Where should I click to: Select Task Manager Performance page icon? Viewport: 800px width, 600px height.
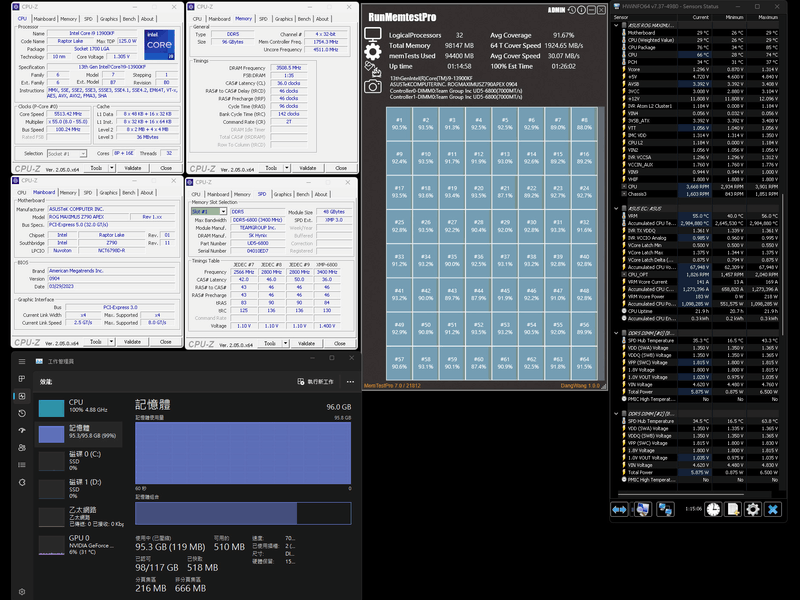click(x=22, y=396)
